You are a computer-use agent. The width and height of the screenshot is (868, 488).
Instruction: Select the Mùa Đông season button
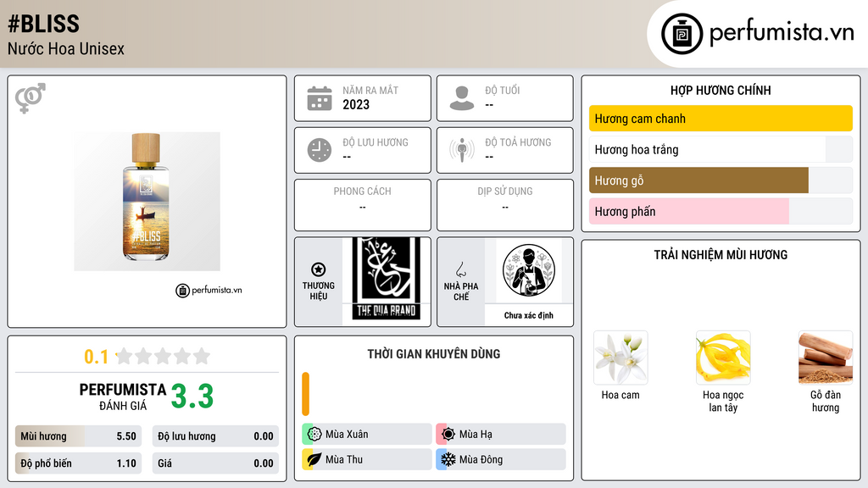coord(501,459)
